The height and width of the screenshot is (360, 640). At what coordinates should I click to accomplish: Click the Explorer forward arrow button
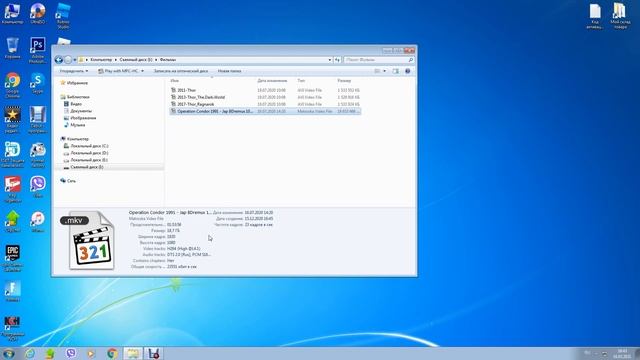click(68, 60)
